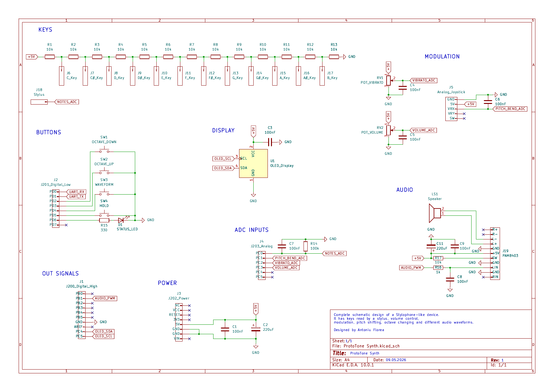Select the R14 100k resistor symbol
The image size is (554, 392).
tap(305, 246)
